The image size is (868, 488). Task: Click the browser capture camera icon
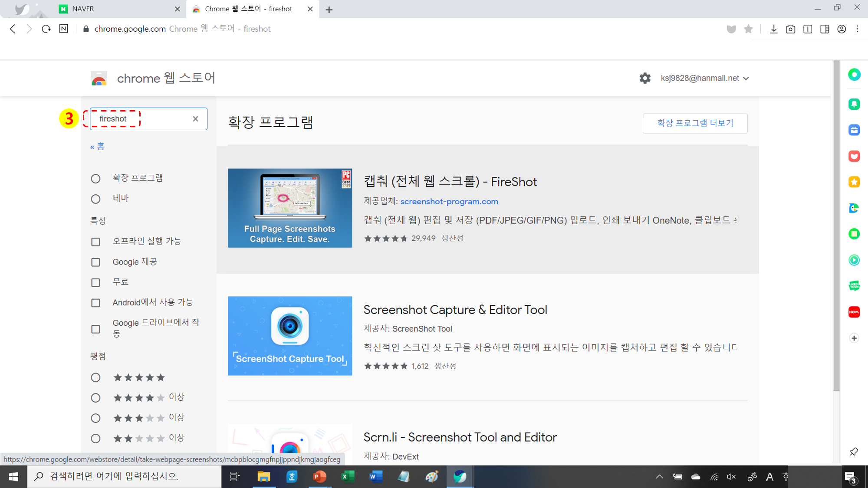[x=790, y=29]
